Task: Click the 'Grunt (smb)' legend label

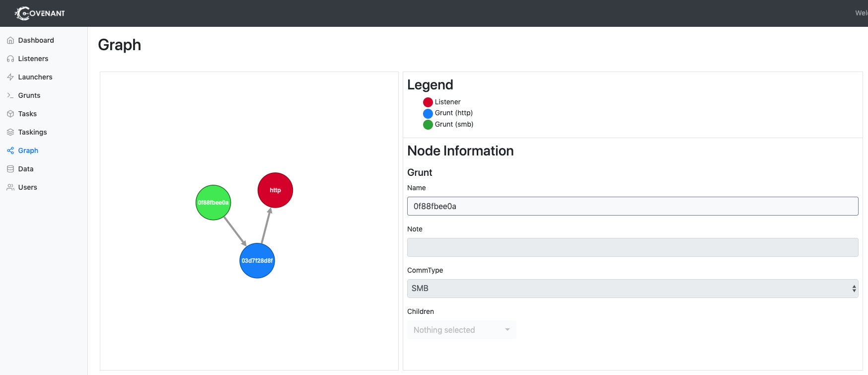Action: tap(454, 124)
